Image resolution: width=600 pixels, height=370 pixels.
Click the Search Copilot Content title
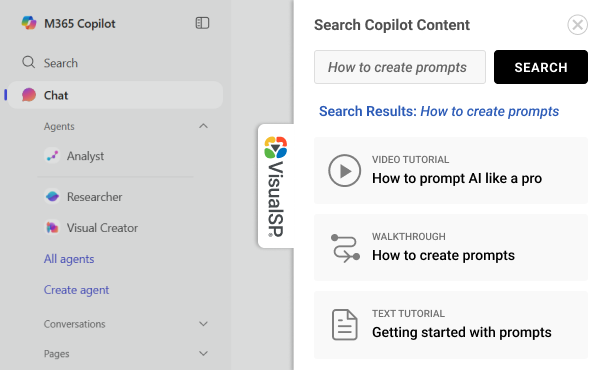tap(392, 25)
